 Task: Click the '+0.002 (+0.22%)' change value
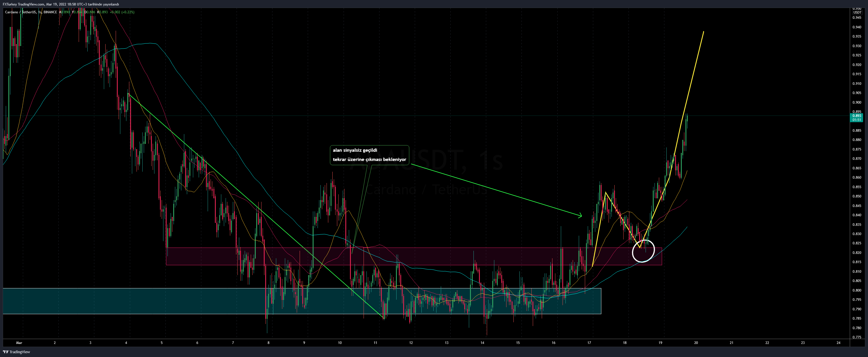tap(122, 12)
